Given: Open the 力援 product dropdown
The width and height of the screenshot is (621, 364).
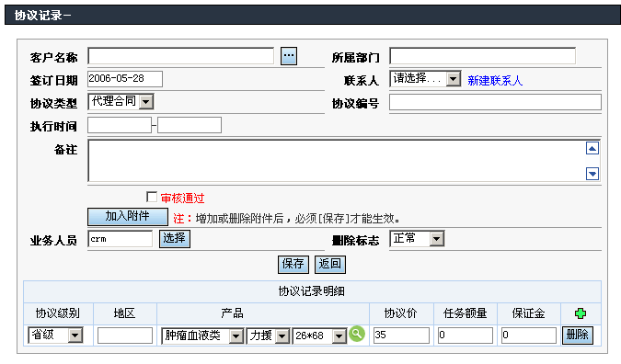Looking at the screenshot, I should (x=268, y=336).
